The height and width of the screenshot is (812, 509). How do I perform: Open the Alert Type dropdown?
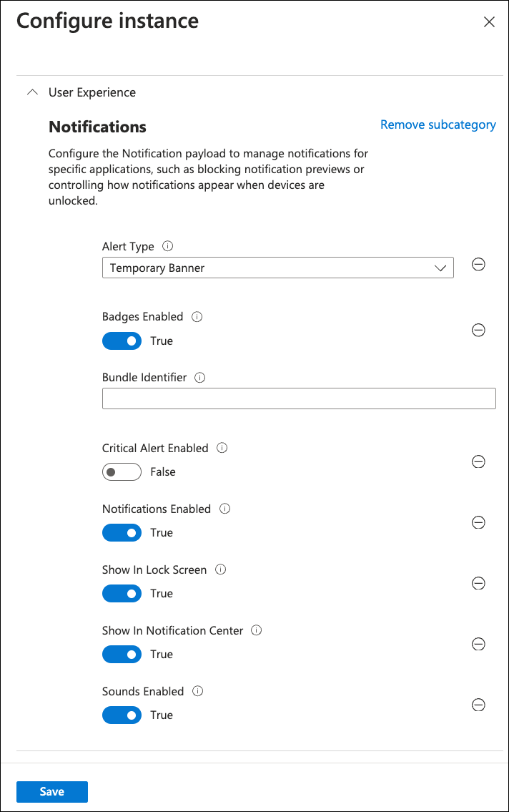click(x=278, y=268)
